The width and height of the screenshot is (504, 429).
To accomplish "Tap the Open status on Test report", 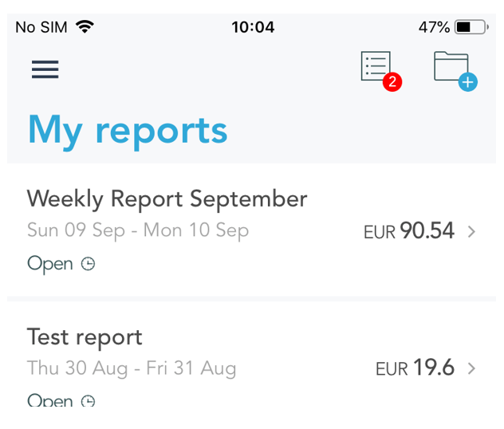I will (49, 400).
